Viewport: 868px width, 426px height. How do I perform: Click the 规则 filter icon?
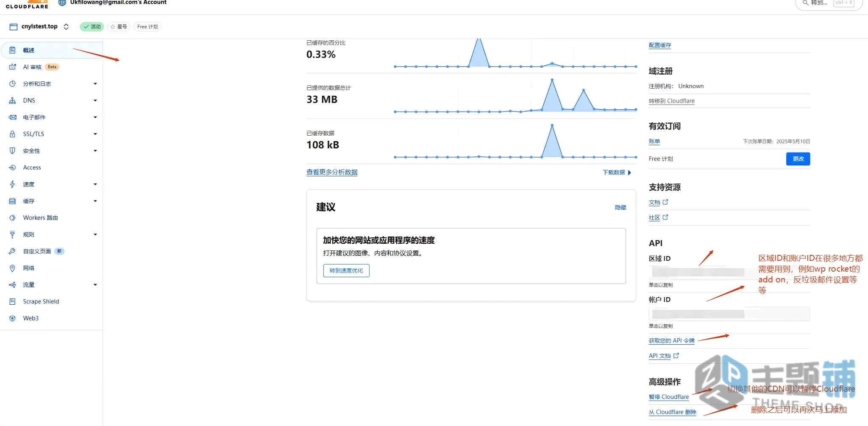[12, 234]
